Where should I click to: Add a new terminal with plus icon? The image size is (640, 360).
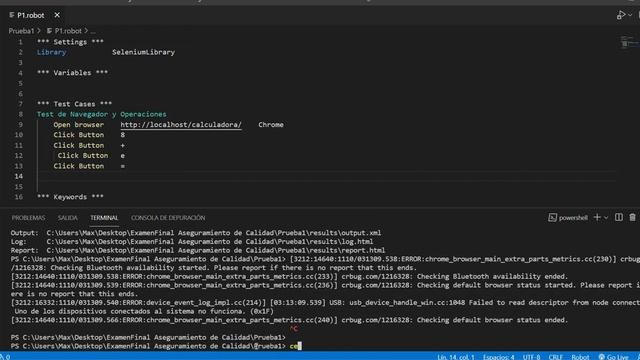pyautogui.click(x=597, y=218)
